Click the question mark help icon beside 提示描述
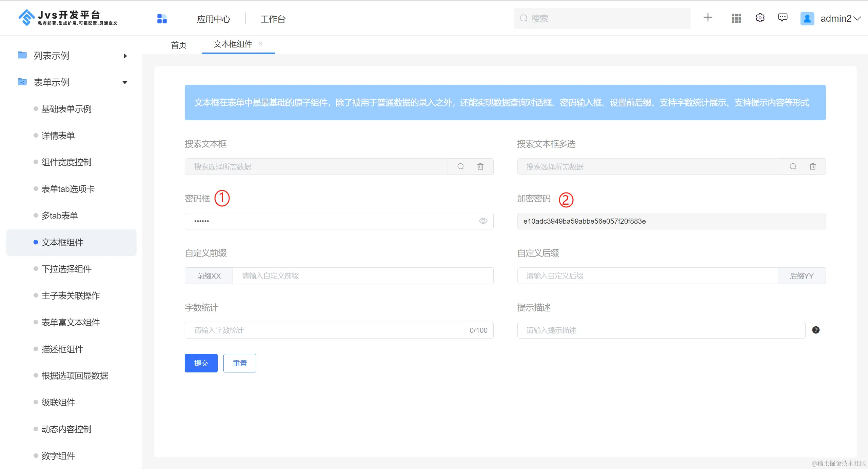The width and height of the screenshot is (868, 469). pyautogui.click(x=816, y=330)
